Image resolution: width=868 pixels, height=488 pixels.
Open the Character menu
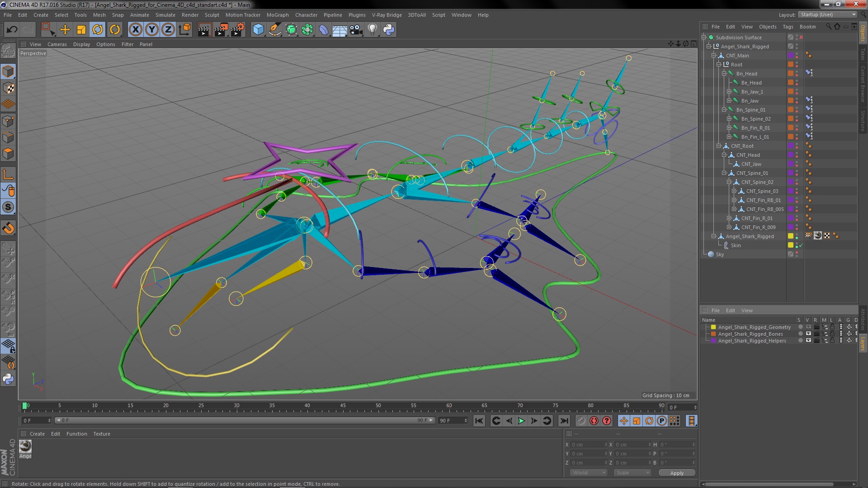click(306, 15)
